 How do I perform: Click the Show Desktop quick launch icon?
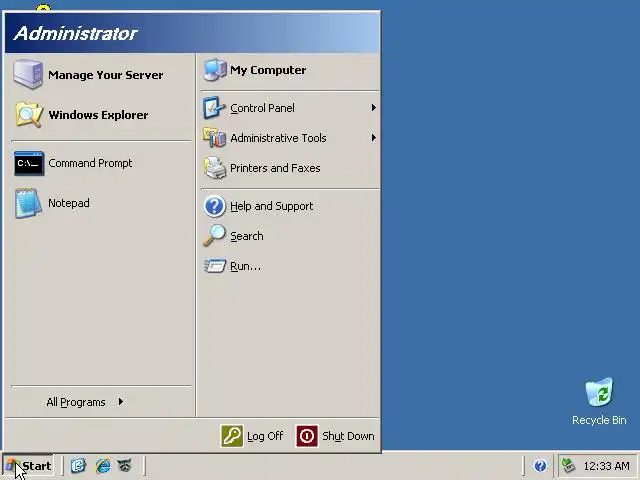(78, 465)
